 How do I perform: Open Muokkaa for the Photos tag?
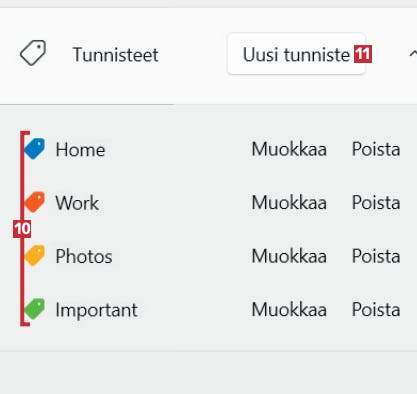pyautogui.click(x=289, y=256)
